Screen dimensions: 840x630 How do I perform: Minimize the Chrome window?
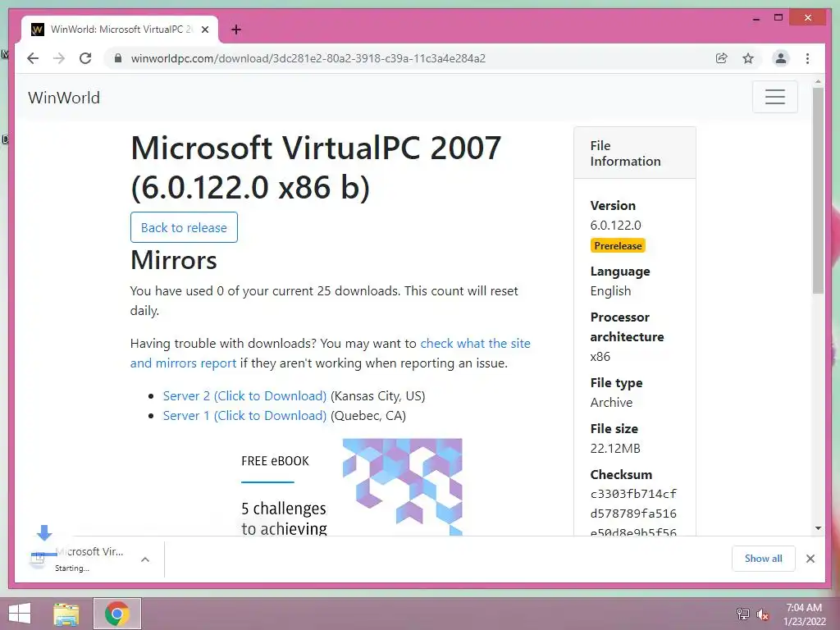[x=756, y=18]
